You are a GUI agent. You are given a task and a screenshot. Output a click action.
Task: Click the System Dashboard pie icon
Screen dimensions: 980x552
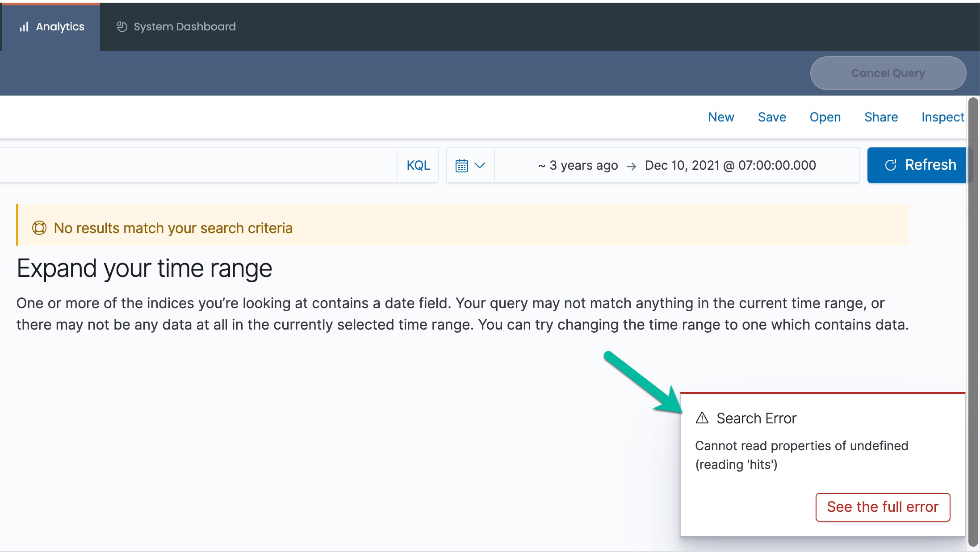[x=122, y=27]
